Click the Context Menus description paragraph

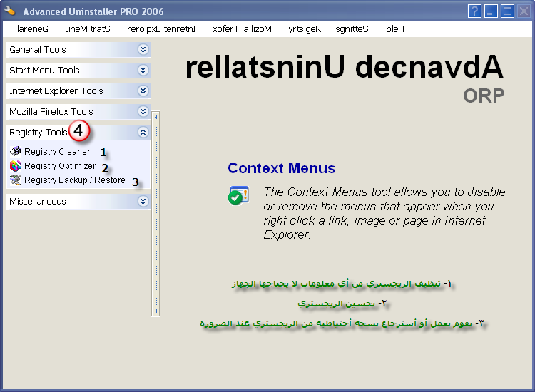click(384, 213)
